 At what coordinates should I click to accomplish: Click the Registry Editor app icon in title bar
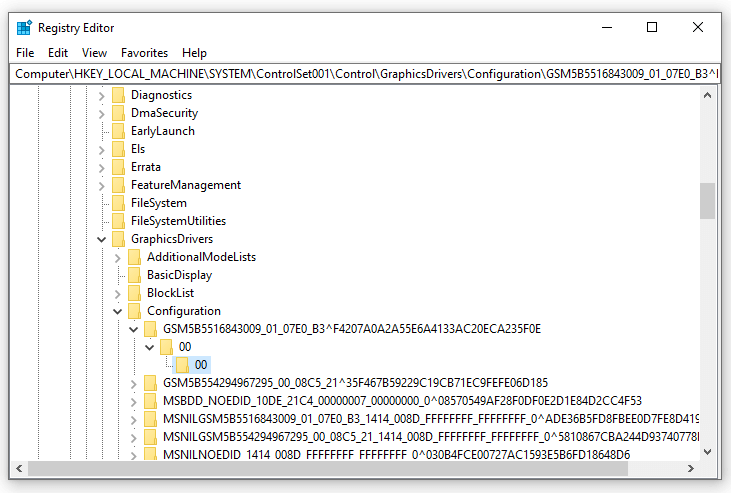pyautogui.click(x=24, y=28)
